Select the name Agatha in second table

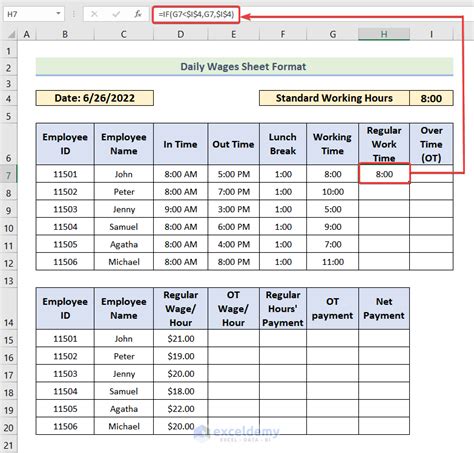coord(124,409)
